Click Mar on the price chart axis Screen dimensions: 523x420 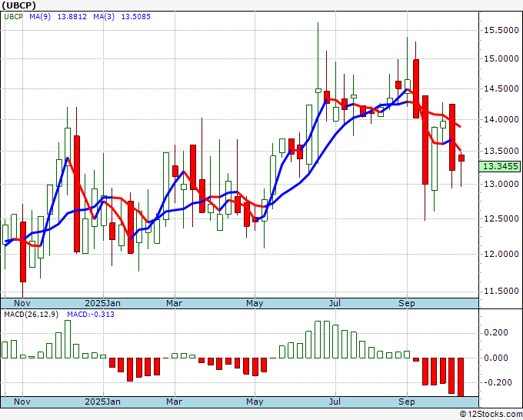pos(174,303)
